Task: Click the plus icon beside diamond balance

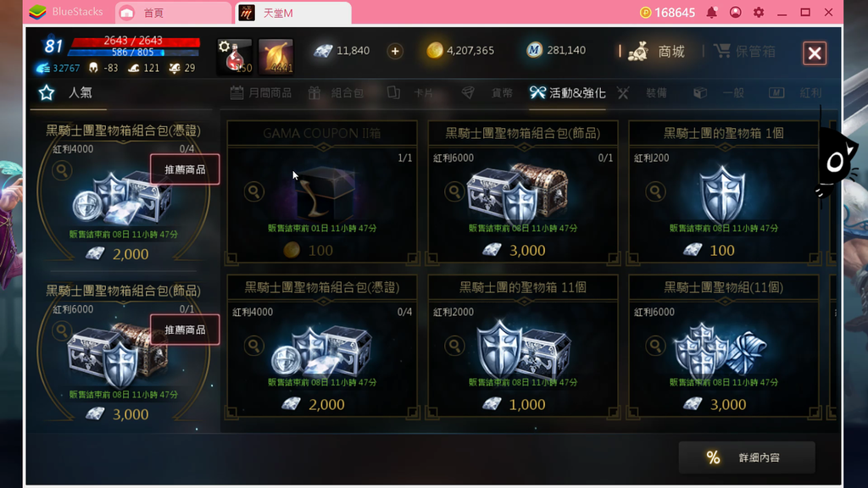Action: tap(395, 52)
